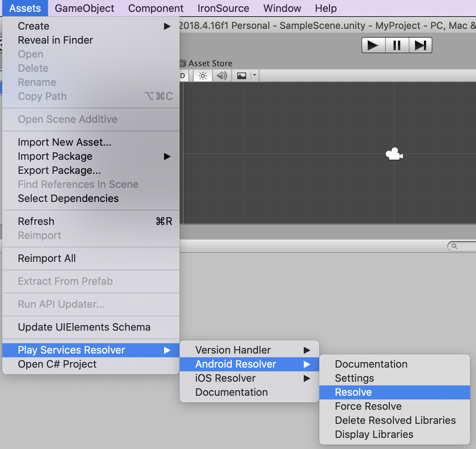Select Open C# Project

(57, 364)
